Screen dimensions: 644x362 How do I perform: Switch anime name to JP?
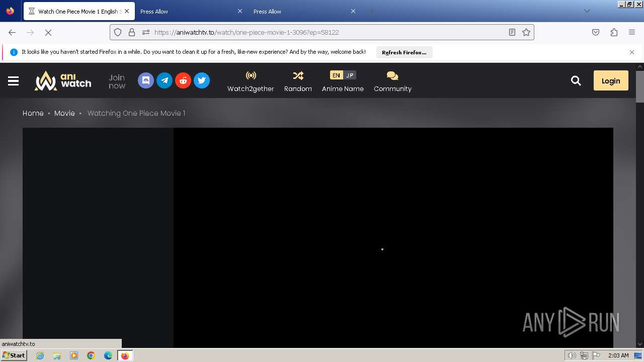350,75
